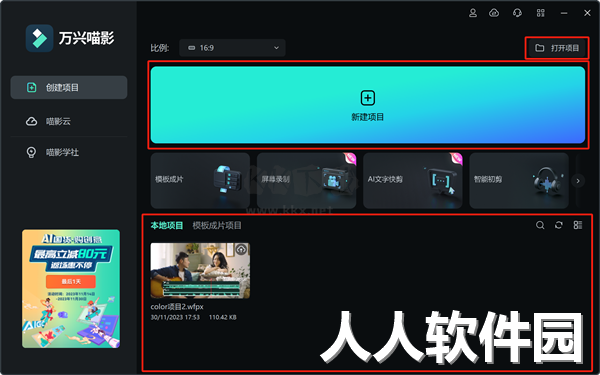Open the color项目2.wfpx project thumbnail
Viewport: 600px width, 375px height.
200,271
